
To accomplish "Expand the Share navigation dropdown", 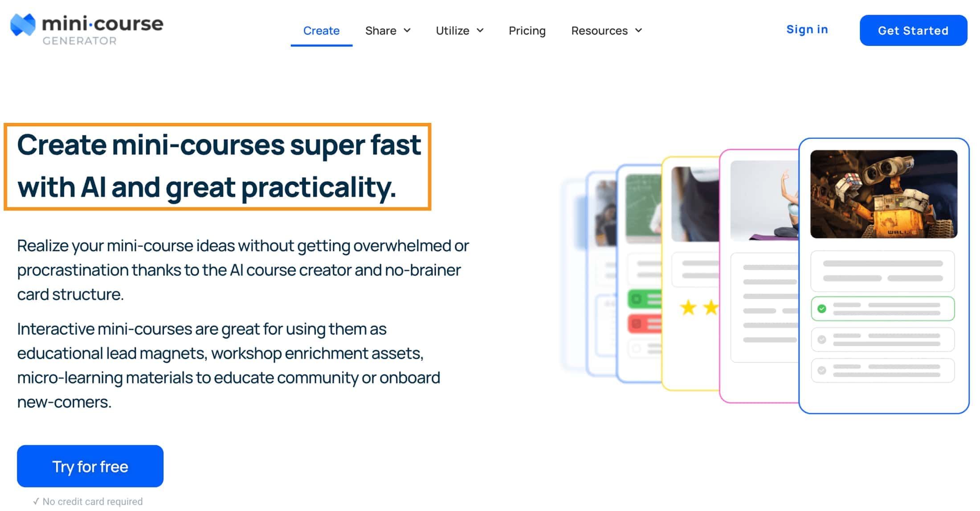I will tap(388, 30).
